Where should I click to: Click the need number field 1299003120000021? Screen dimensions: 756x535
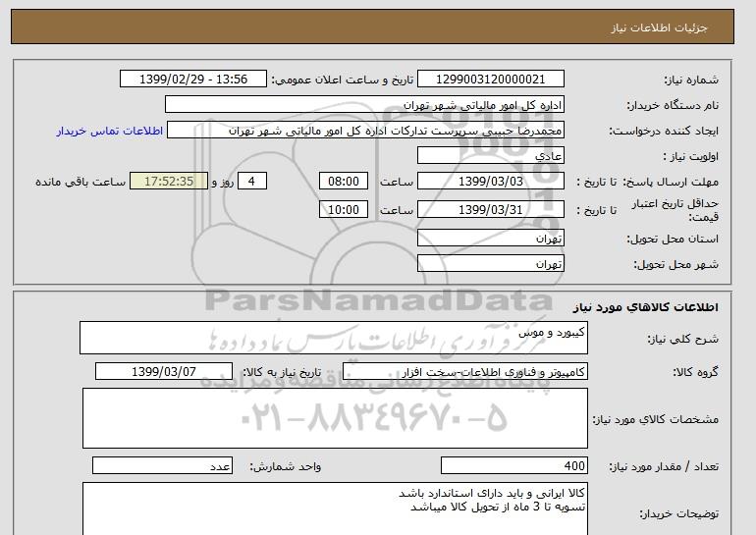[x=490, y=80]
